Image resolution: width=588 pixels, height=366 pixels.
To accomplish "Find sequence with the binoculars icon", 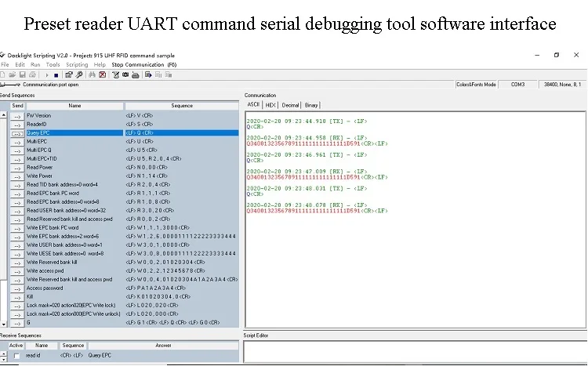I will (92, 75).
